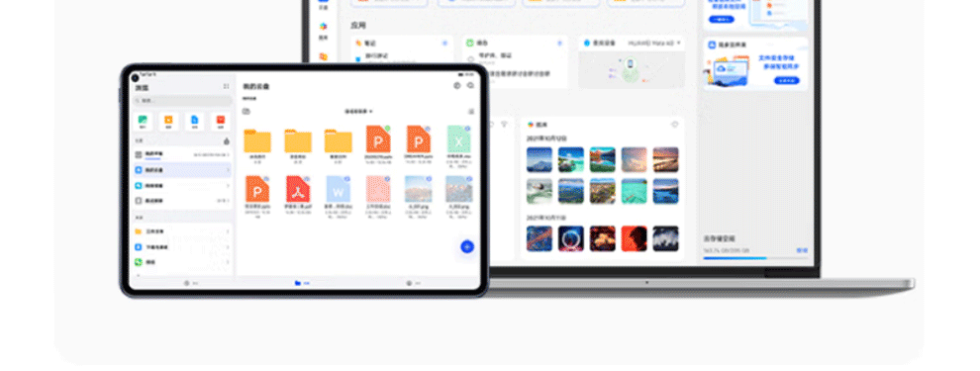The image size is (980, 371).
Task: Click blue button on cloud sync promo card
Action: [x=787, y=80]
